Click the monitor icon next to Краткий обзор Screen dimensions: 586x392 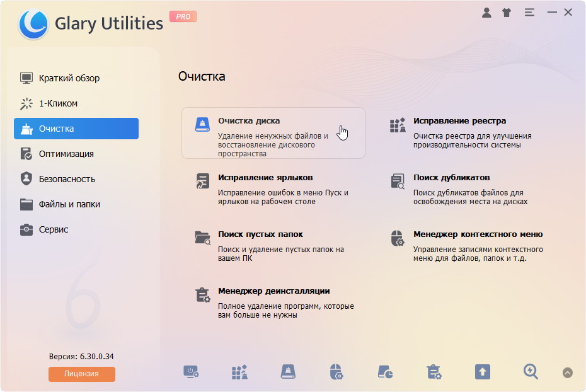click(x=26, y=78)
